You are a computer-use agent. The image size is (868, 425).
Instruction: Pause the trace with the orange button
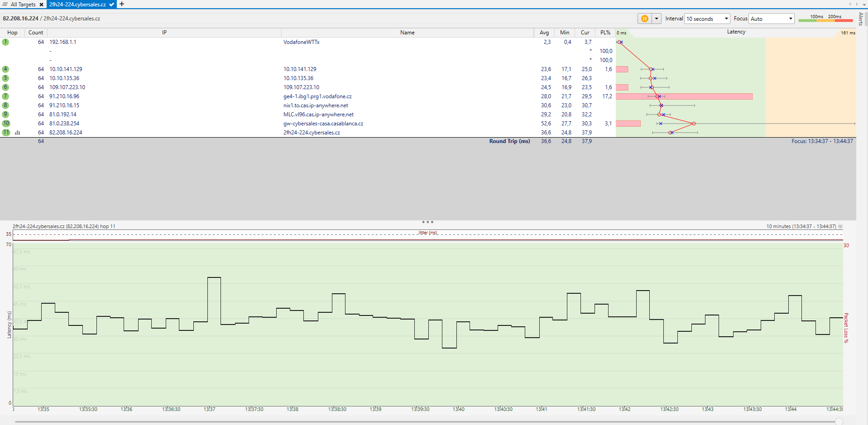tap(644, 19)
